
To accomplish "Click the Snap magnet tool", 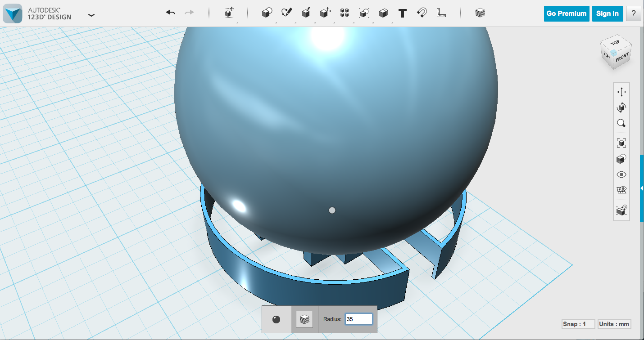I will (x=421, y=13).
